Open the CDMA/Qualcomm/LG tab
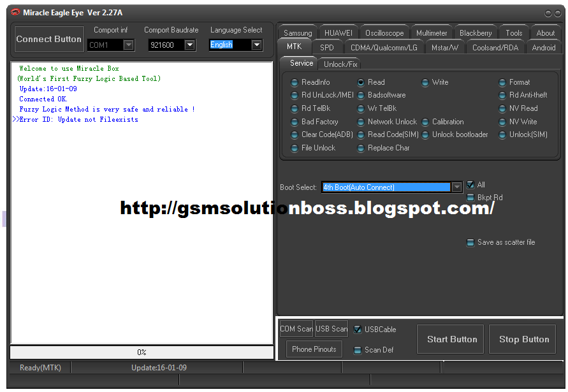Image resolution: width=568 pixels, height=392 pixels. click(x=384, y=47)
